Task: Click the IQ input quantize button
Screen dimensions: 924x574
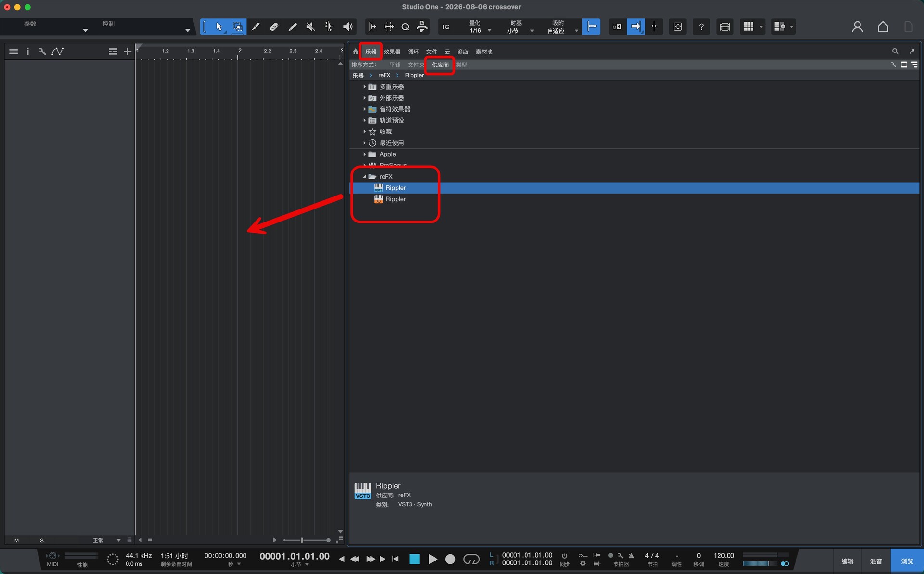Action: tap(446, 27)
